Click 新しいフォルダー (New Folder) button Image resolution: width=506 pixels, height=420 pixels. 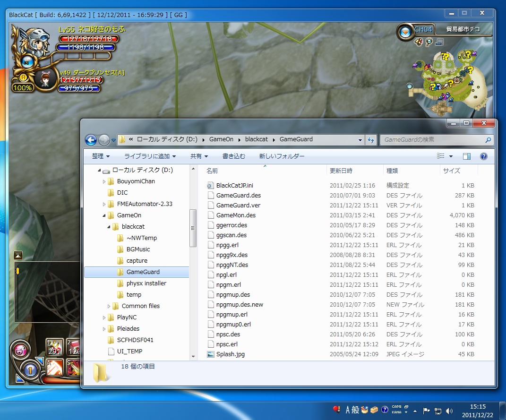(282, 156)
